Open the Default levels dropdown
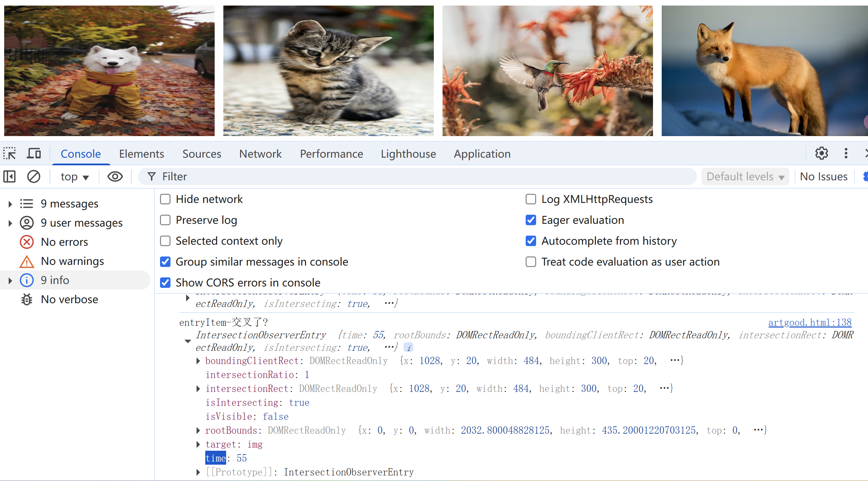This screenshot has height=481, width=868. coord(745,176)
